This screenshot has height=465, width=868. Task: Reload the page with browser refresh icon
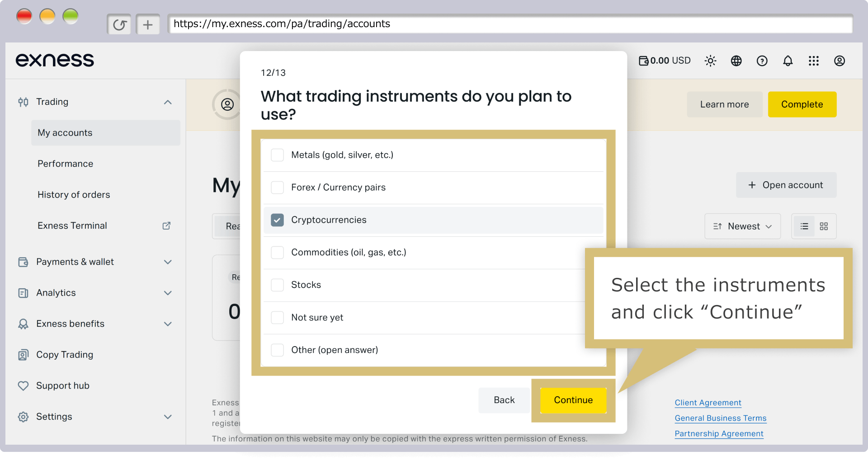[x=119, y=24]
